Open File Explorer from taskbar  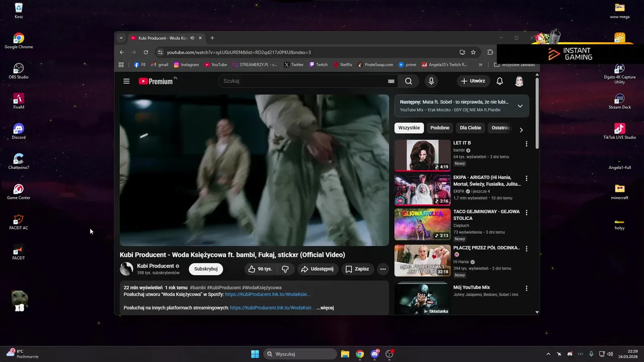(345, 354)
